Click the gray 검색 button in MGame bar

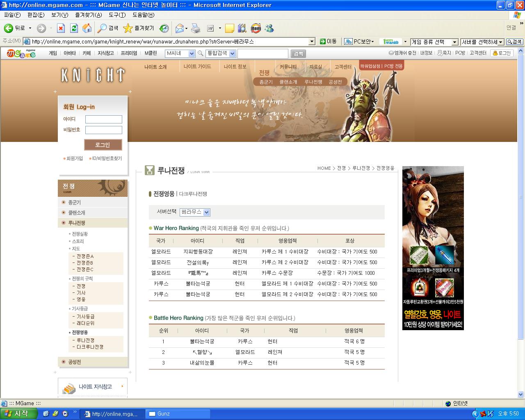coord(298,53)
